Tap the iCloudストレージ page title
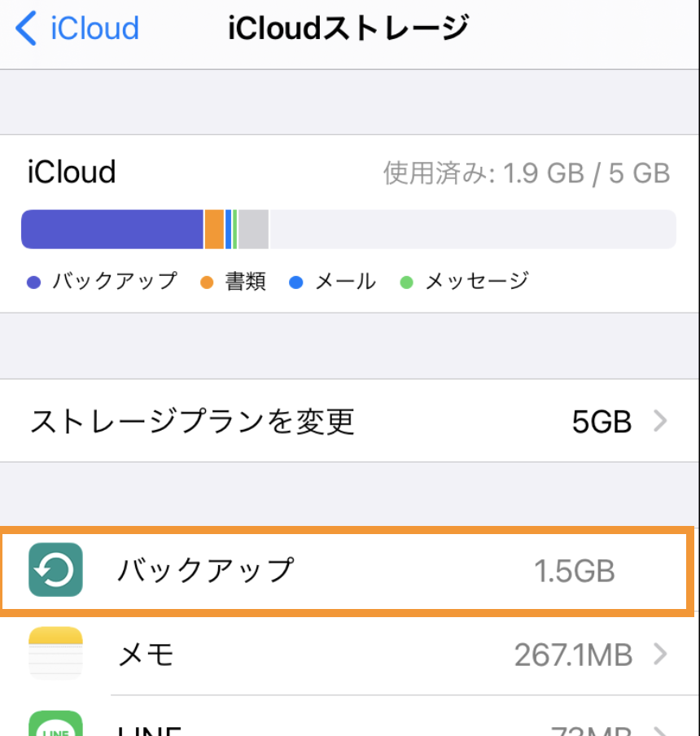 pos(348,28)
